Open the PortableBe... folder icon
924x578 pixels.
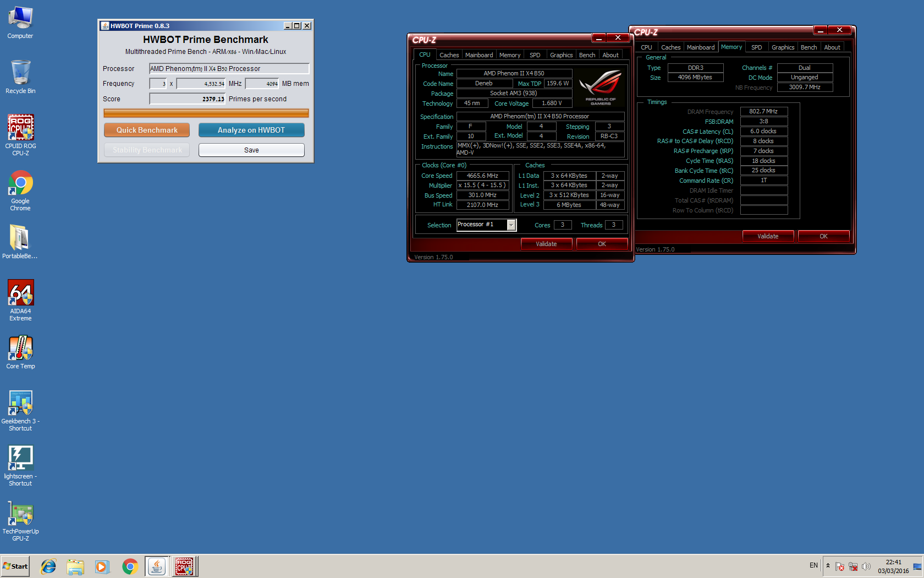tap(20, 242)
